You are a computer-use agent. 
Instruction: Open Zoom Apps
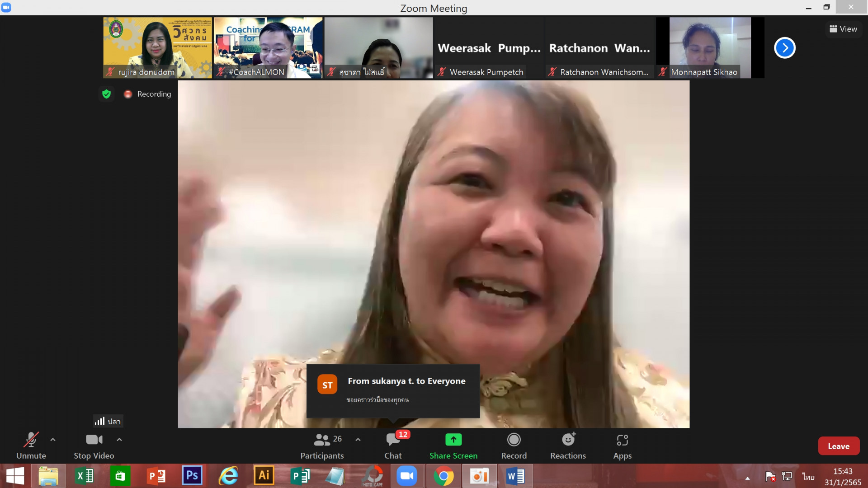click(x=623, y=446)
